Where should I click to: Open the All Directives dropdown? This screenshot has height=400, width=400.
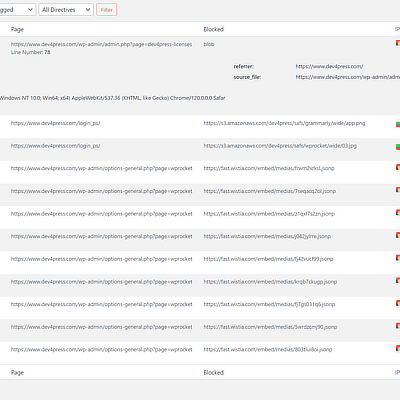point(66,10)
